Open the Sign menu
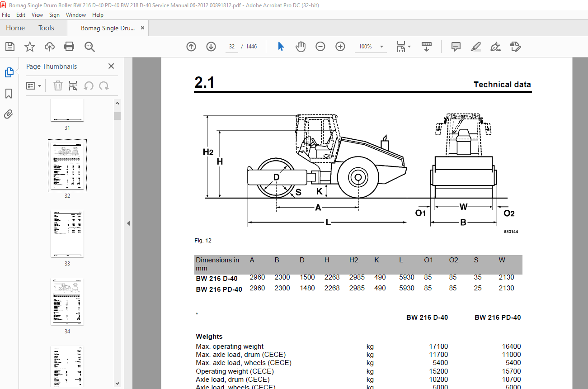The image size is (588, 389). 54,15
